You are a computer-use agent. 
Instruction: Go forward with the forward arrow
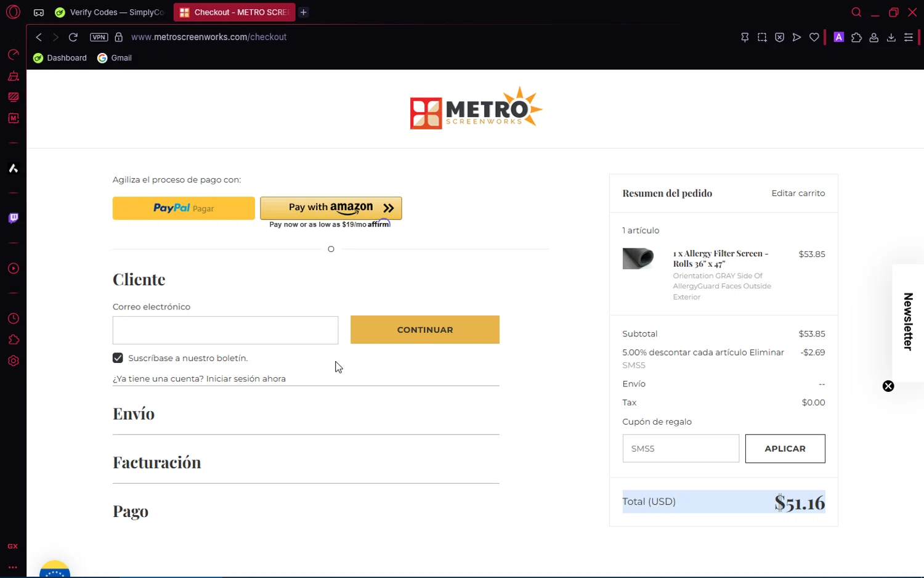pos(55,37)
